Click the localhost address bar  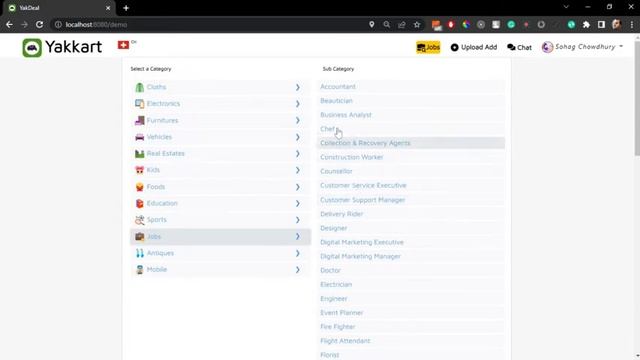point(208,24)
